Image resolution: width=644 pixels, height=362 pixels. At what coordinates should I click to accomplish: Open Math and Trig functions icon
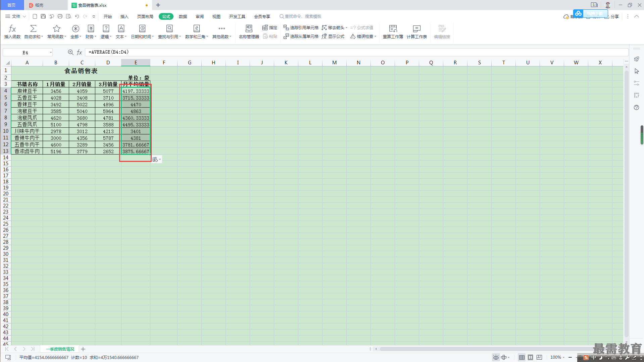(197, 29)
